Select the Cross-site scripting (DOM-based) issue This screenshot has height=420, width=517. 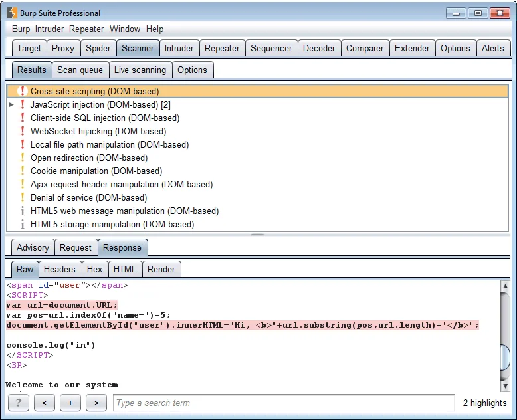tap(257, 91)
